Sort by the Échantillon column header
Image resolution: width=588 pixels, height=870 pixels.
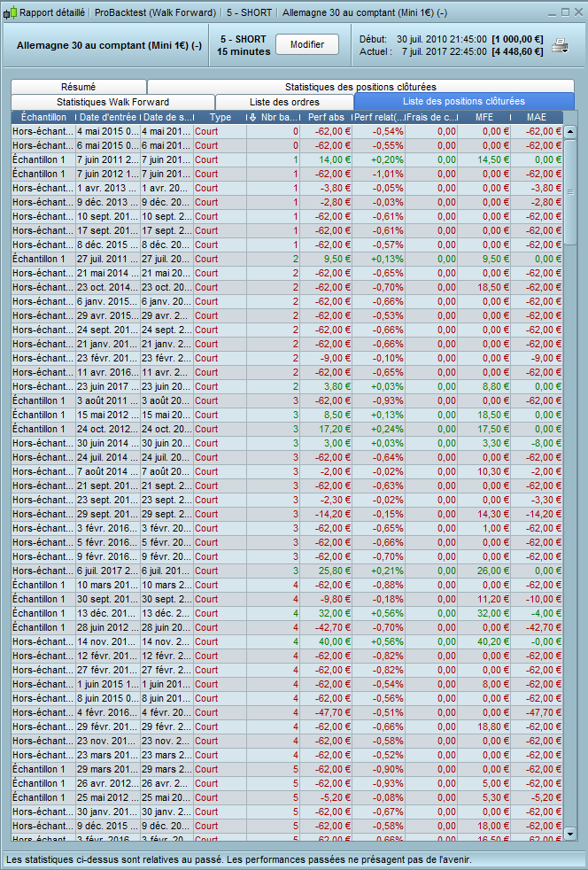[x=43, y=117]
